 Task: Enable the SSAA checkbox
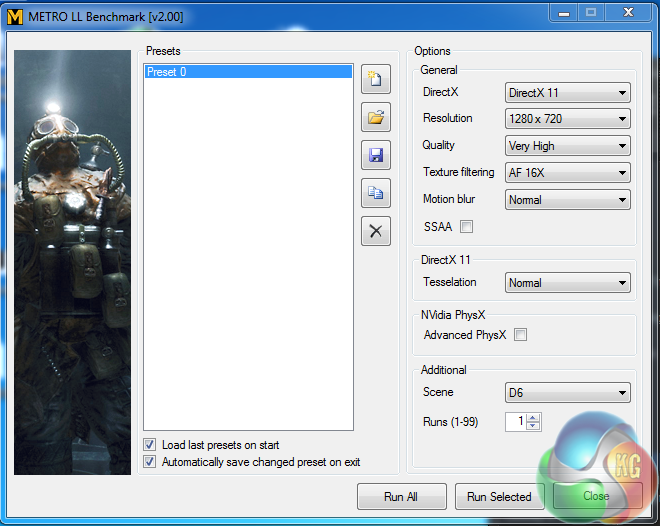coord(466,227)
